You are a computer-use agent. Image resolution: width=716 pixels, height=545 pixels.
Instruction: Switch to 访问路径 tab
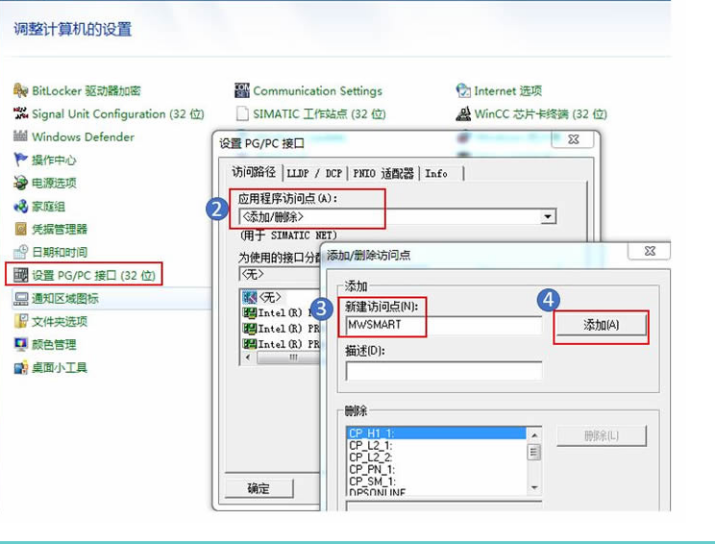pyautogui.click(x=254, y=172)
